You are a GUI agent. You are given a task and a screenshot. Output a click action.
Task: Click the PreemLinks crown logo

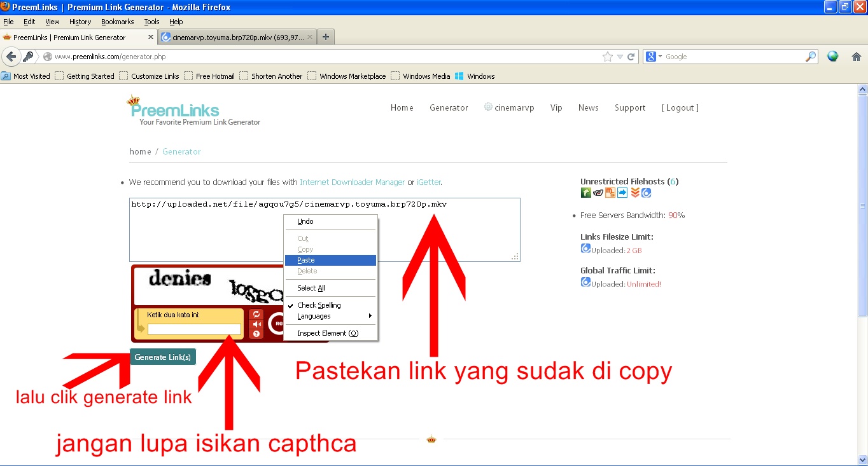coord(175,110)
